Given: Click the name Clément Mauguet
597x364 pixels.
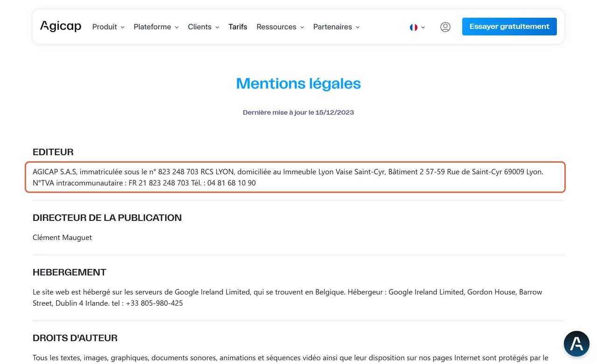Looking at the screenshot, I should pos(62,238).
